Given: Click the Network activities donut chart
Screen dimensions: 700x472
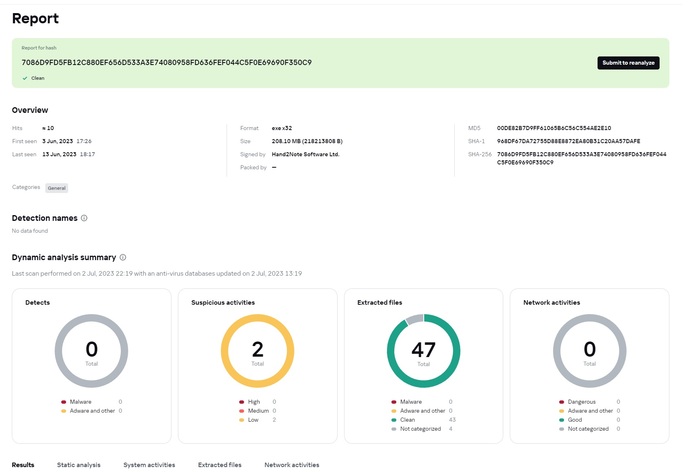Looking at the screenshot, I should pos(590,351).
